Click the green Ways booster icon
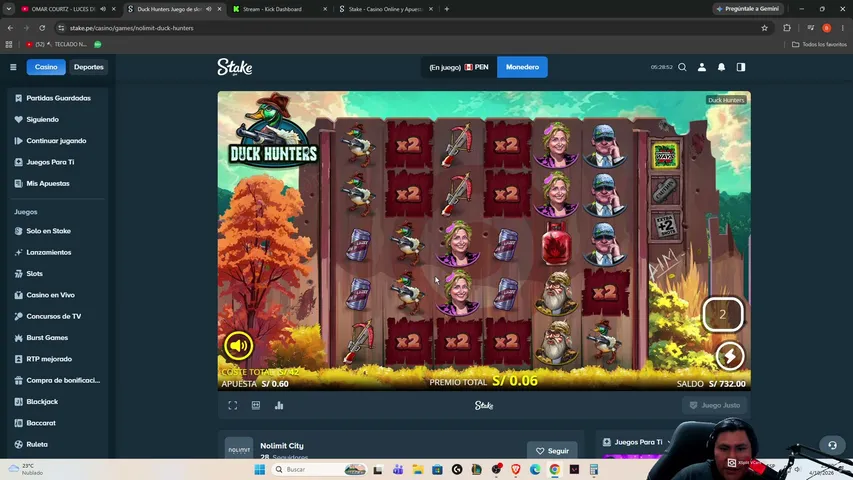This screenshot has width=853, height=480. point(665,156)
